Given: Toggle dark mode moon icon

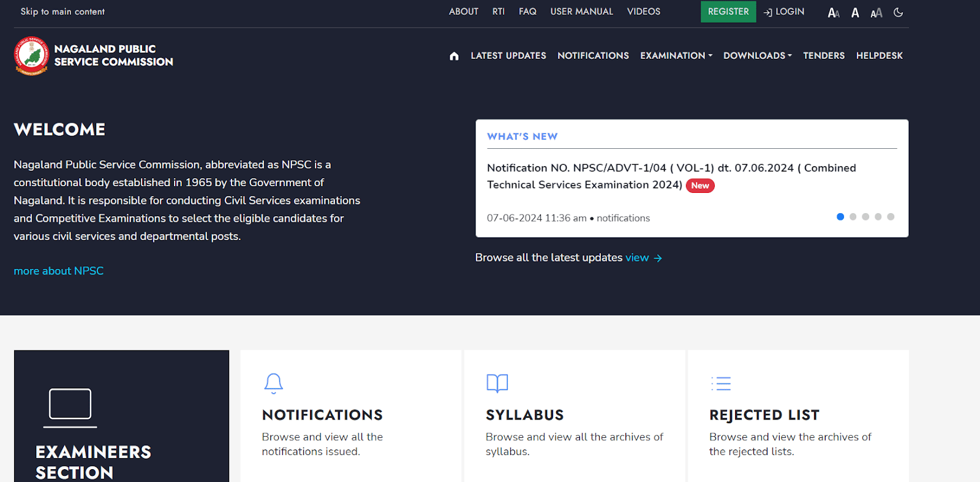Looking at the screenshot, I should [899, 12].
